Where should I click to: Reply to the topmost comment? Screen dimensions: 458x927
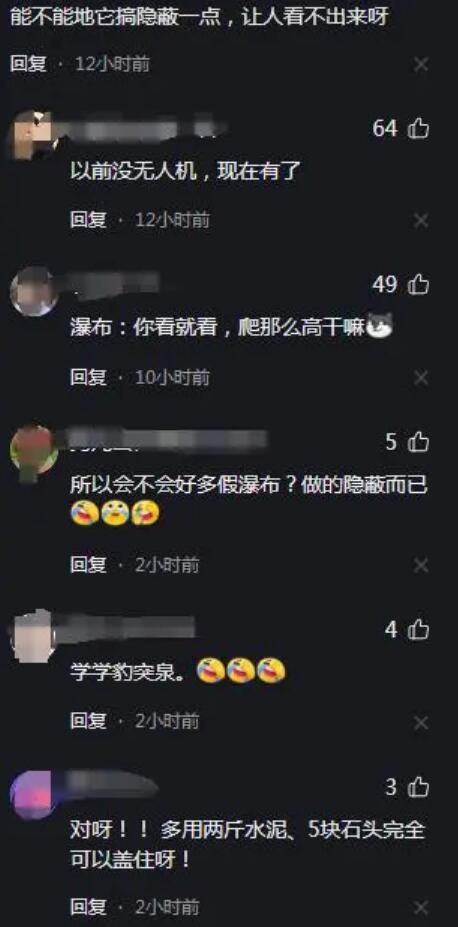click(28, 64)
